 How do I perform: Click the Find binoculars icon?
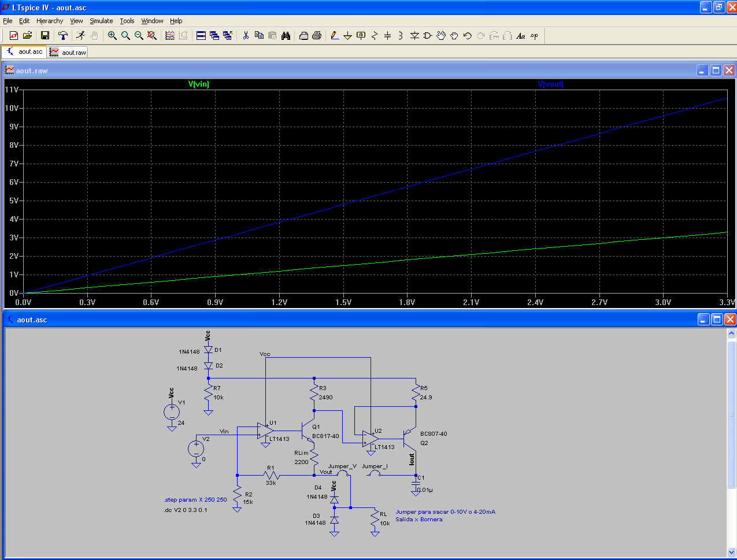[286, 36]
